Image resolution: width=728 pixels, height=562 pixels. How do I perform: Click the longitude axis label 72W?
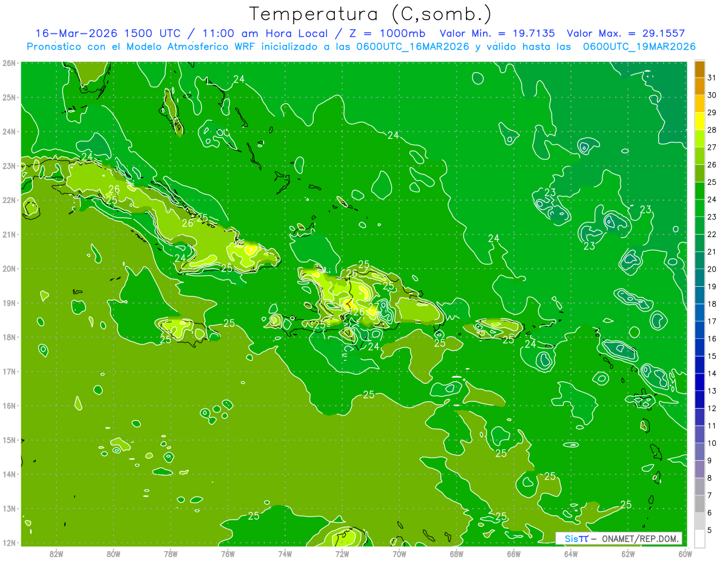tap(342, 554)
